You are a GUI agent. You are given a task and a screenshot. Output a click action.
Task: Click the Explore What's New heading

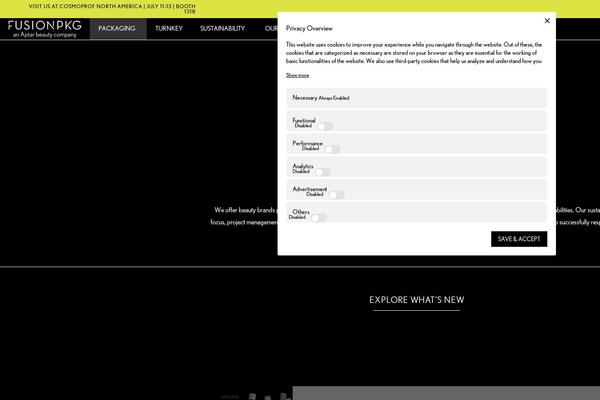[x=416, y=300]
